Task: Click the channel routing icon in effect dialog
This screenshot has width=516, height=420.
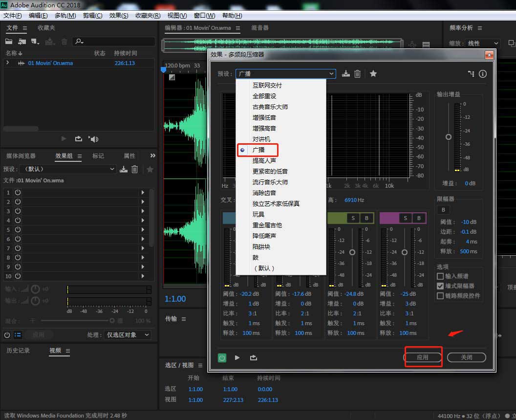Action: pyautogui.click(x=471, y=74)
